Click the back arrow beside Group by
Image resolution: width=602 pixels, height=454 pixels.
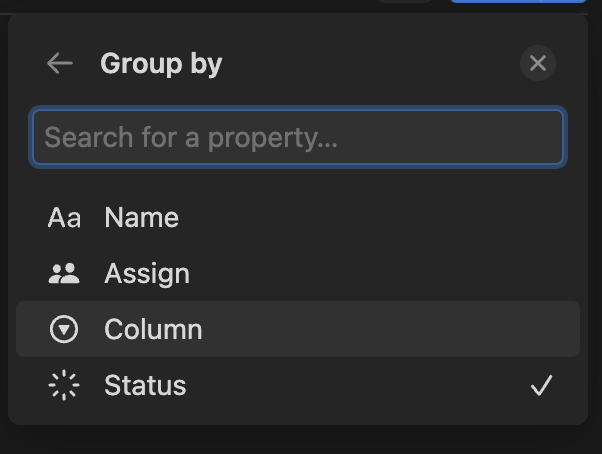point(60,64)
